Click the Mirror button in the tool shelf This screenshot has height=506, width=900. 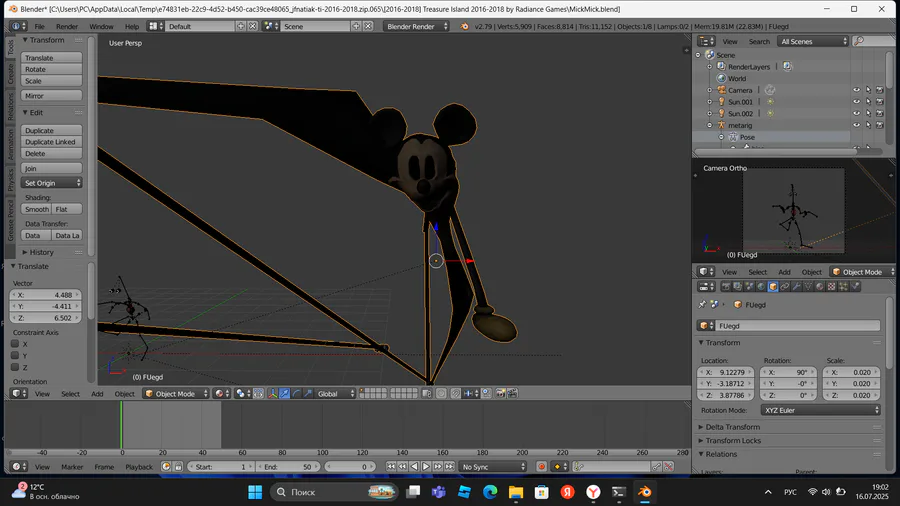(52, 96)
